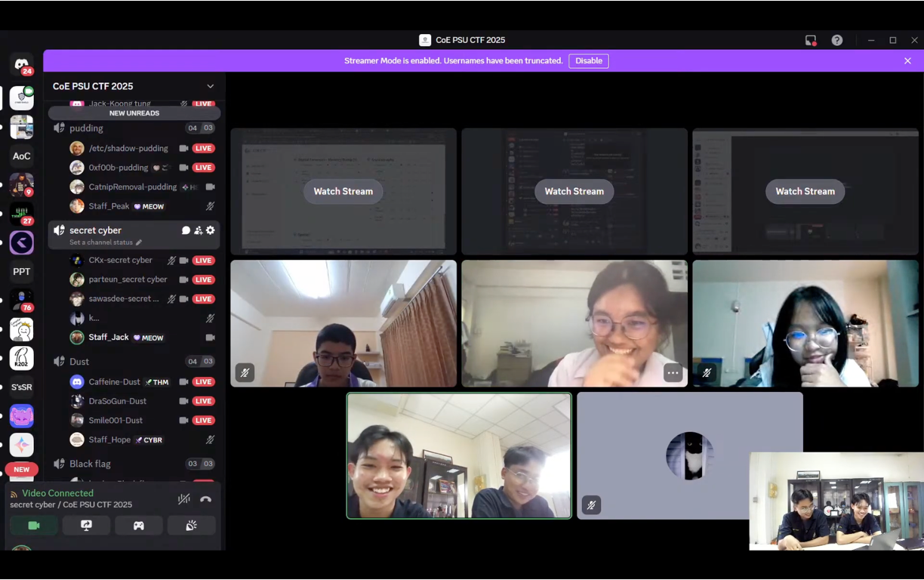Turn off the camera in voice panel
This screenshot has height=580, width=924.
(34, 526)
